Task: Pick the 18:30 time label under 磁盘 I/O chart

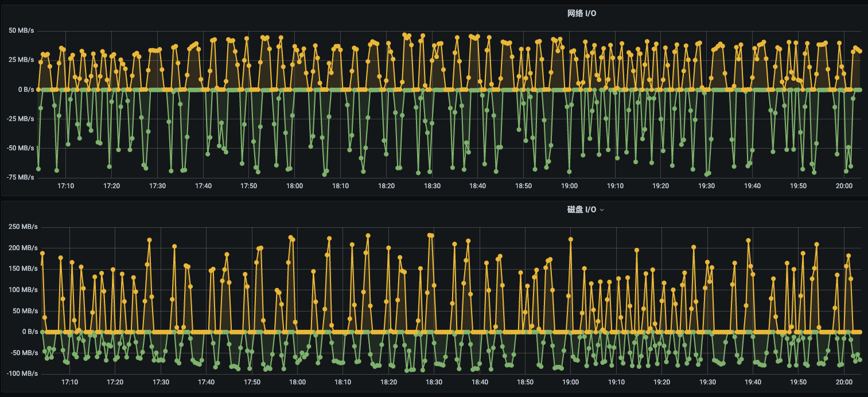Action: 432,382
